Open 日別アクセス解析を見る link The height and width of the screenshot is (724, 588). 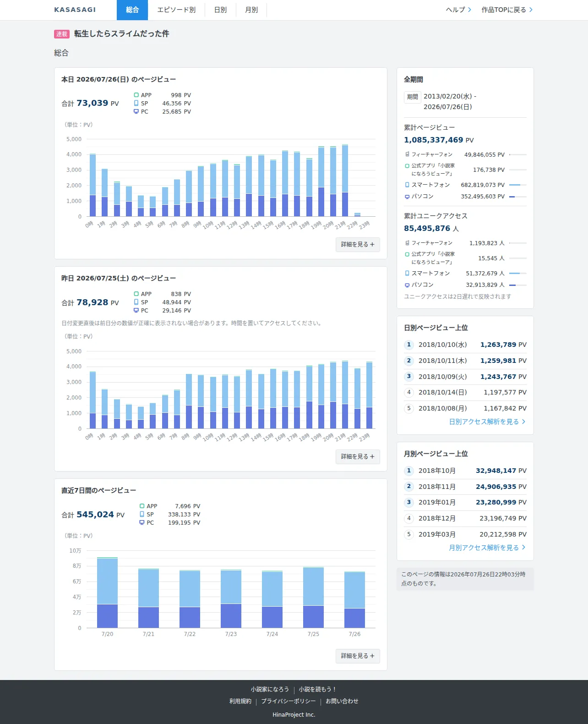point(487,422)
